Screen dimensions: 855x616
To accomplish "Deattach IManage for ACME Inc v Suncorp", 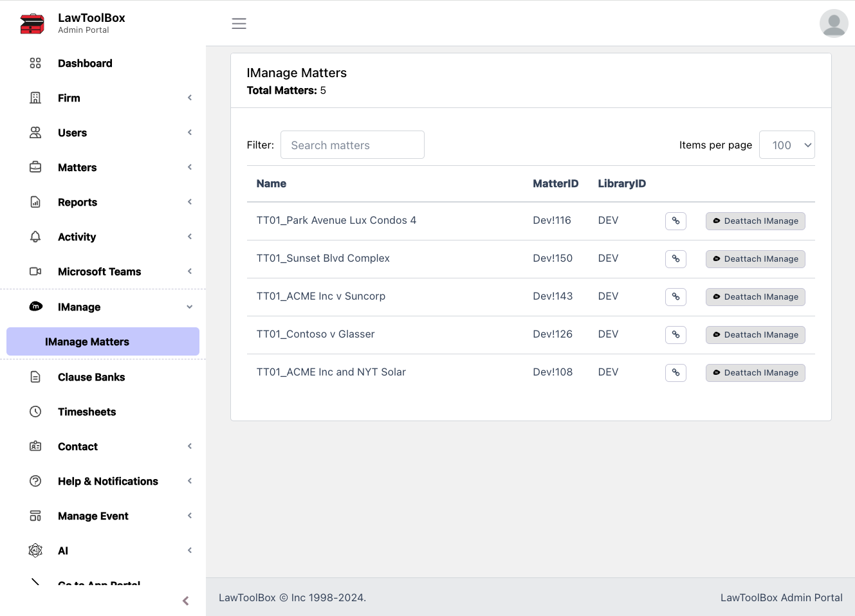I will (755, 296).
